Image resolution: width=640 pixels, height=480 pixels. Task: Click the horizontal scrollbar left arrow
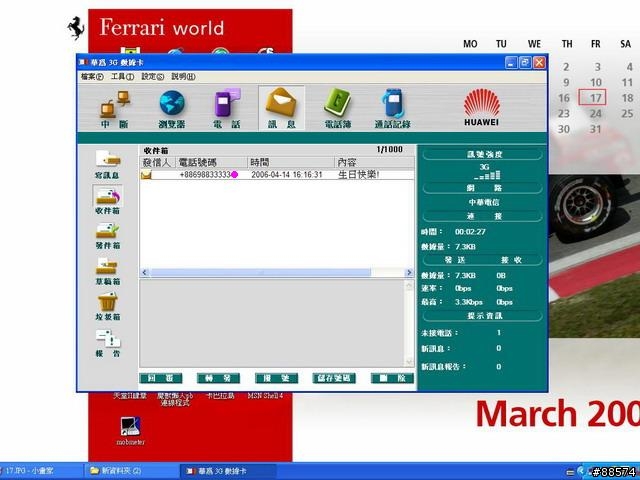click(144, 272)
